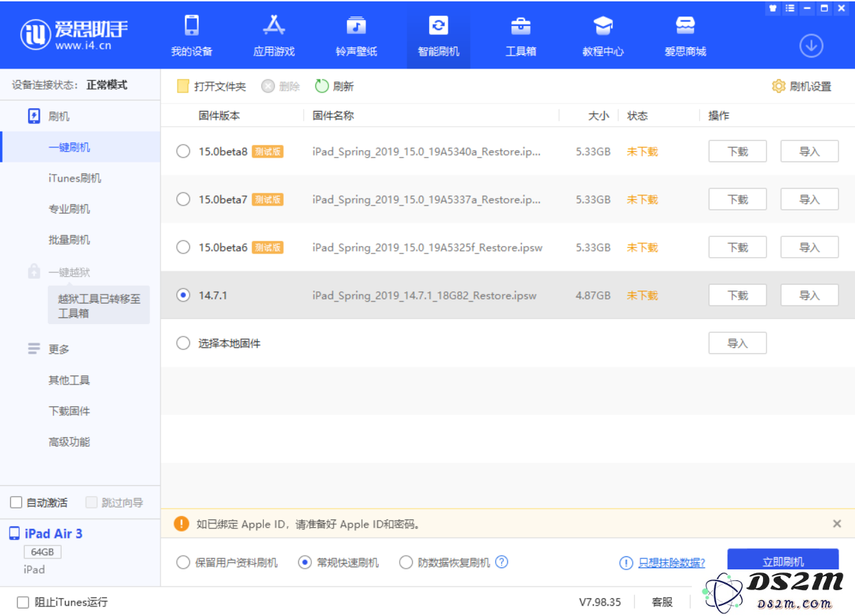Click the 64GB storage label
This screenshot has height=616, width=855.
click(x=43, y=552)
